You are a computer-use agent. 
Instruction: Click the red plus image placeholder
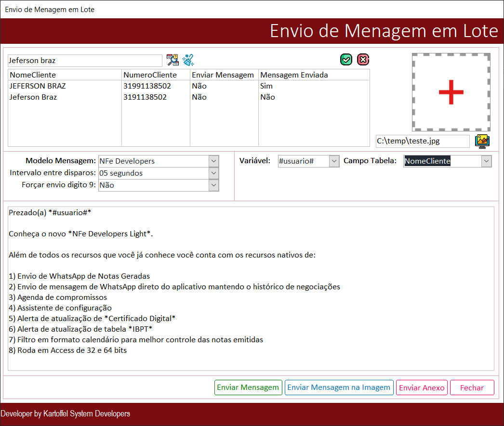click(451, 92)
